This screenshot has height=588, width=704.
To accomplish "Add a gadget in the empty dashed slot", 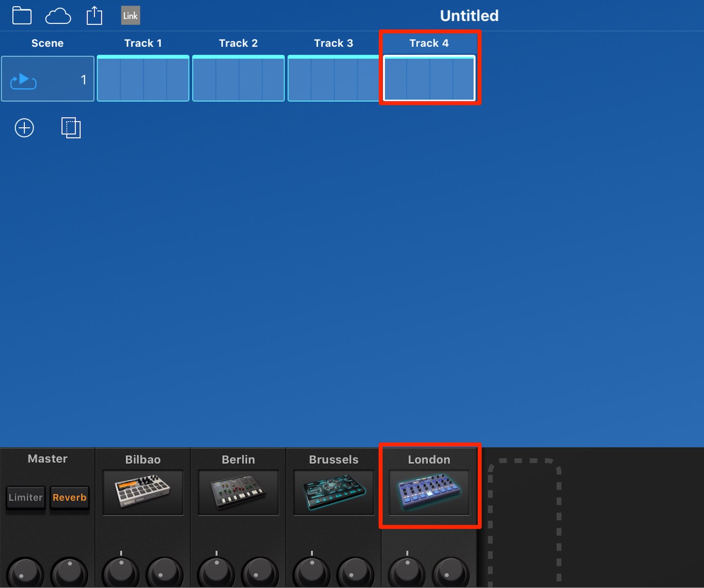I will (525, 522).
